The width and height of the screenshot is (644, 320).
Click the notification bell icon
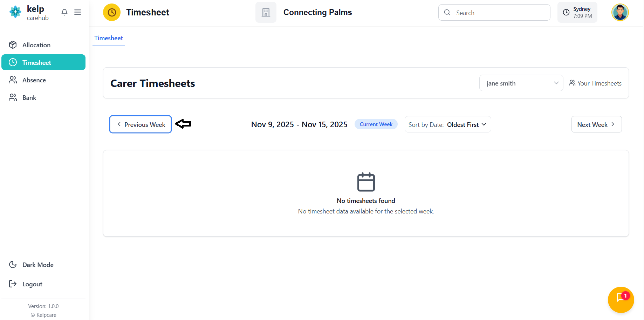[x=64, y=12]
